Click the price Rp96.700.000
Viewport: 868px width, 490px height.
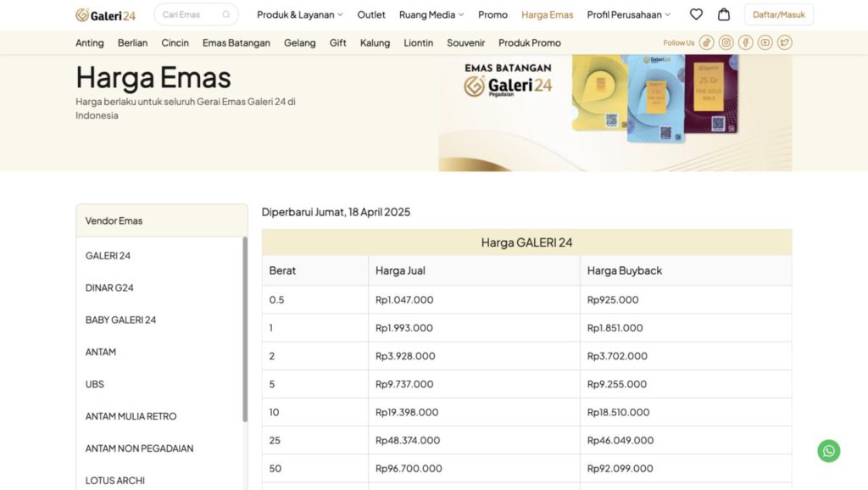(x=409, y=469)
